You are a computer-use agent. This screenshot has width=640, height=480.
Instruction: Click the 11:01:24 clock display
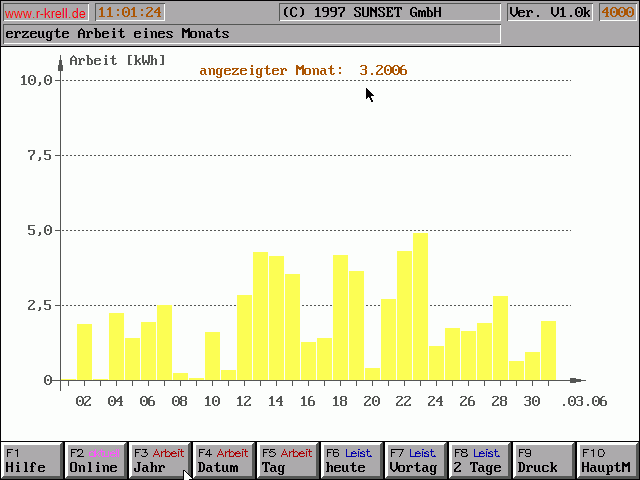[x=129, y=13]
